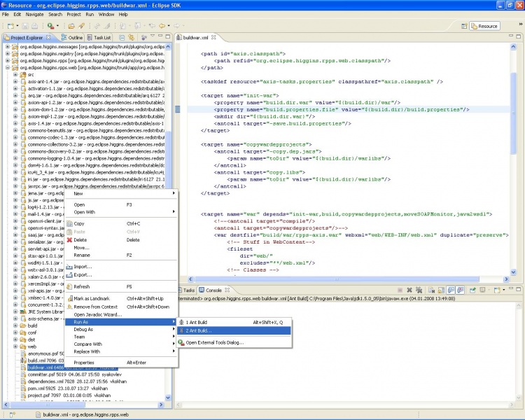Image resolution: width=525 pixels, height=420 pixels.
Task: Click the Resource perspective button
Action: tap(485, 26)
